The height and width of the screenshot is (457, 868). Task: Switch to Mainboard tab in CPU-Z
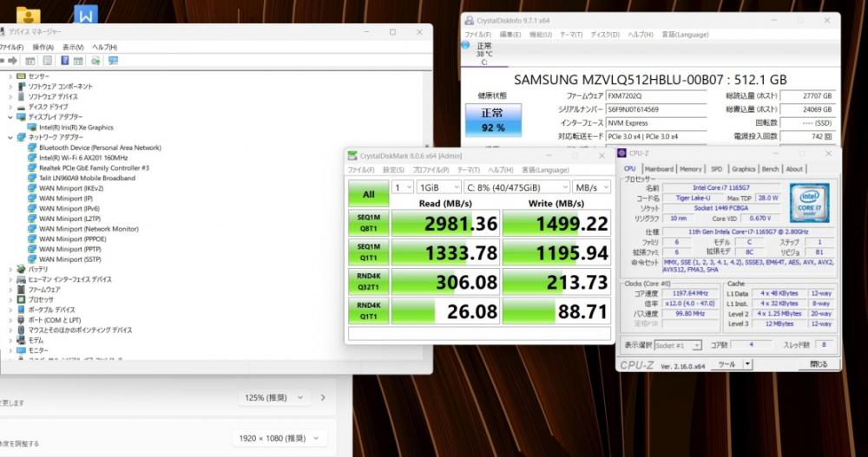[659, 169]
